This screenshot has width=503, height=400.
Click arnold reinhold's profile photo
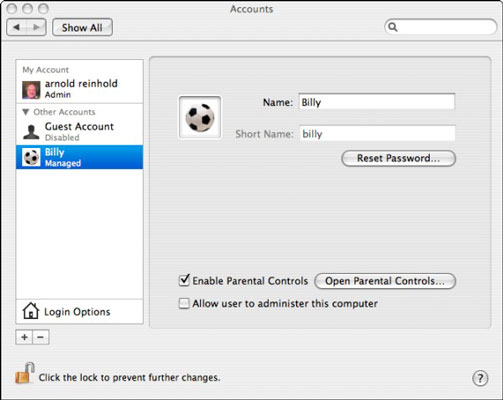pos(31,90)
